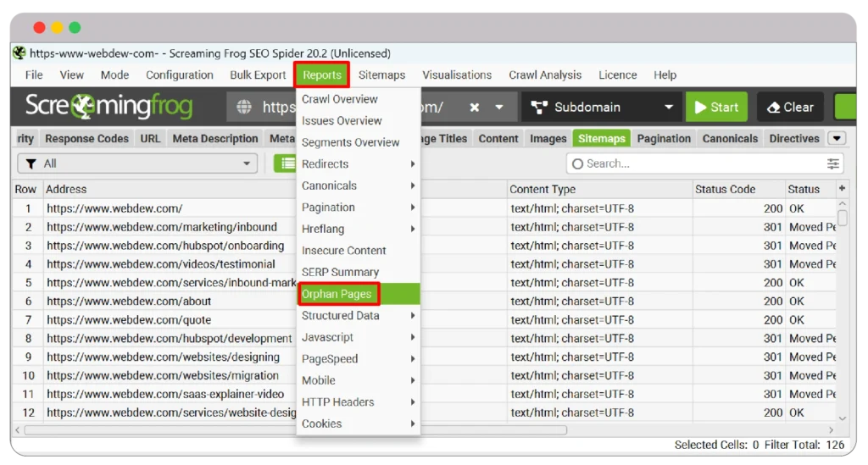Select the websites/migration address row
The image size is (868, 465).
pos(163,375)
